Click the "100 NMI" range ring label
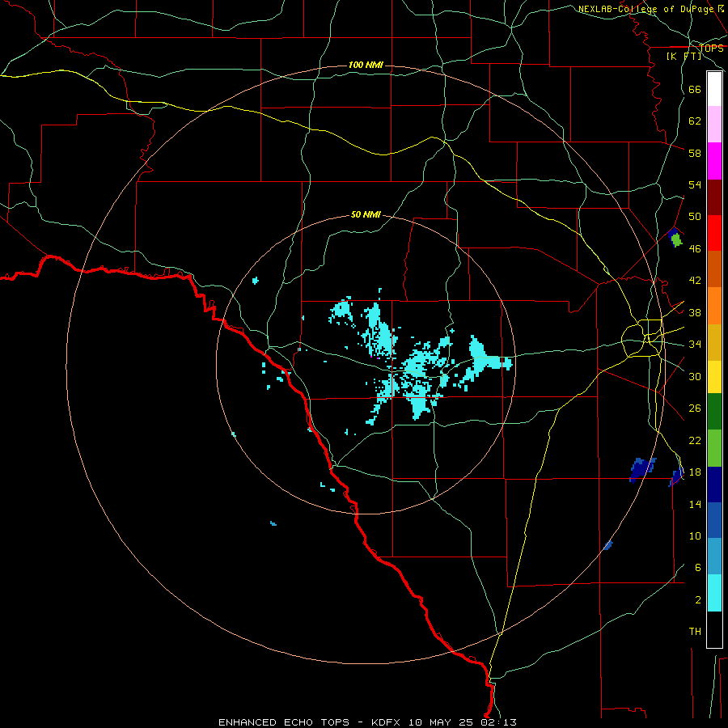 [x=366, y=65]
